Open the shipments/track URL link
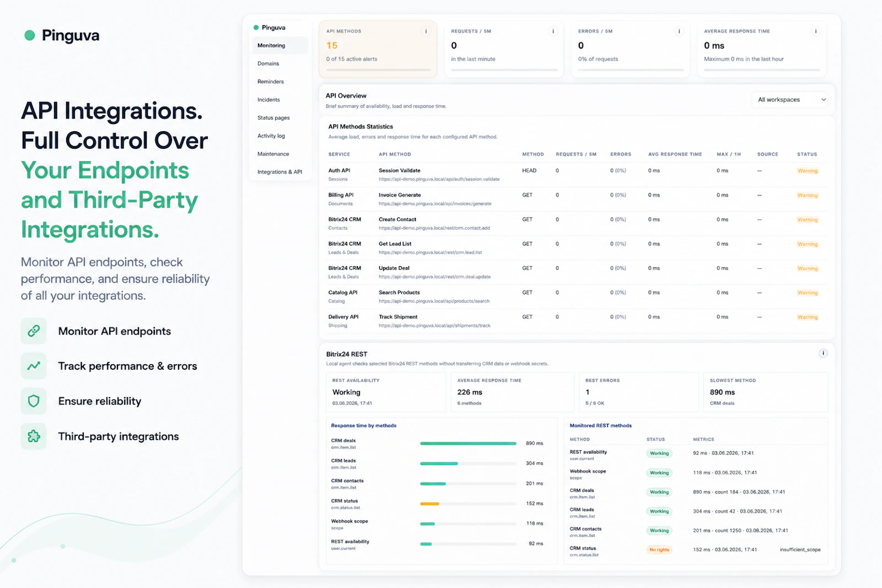 434,326
